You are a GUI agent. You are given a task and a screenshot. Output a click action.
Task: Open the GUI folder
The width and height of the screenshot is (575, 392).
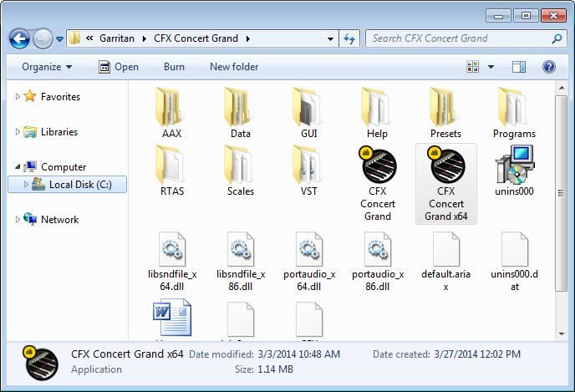pyautogui.click(x=308, y=113)
